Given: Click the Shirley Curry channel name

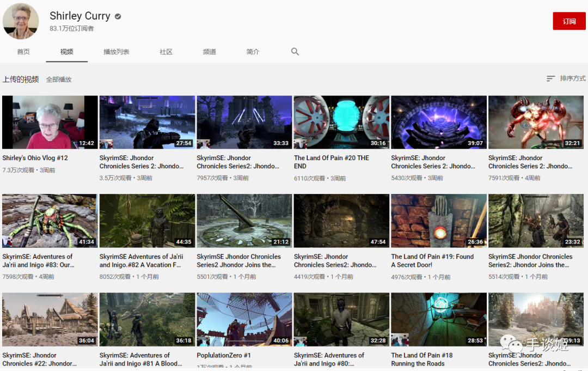Looking at the screenshot, I should pyautogui.click(x=80, y=16).
